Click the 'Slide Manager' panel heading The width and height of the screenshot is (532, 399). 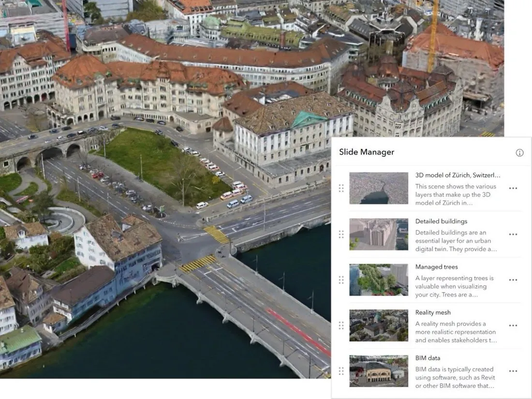(x=367, y=152)
